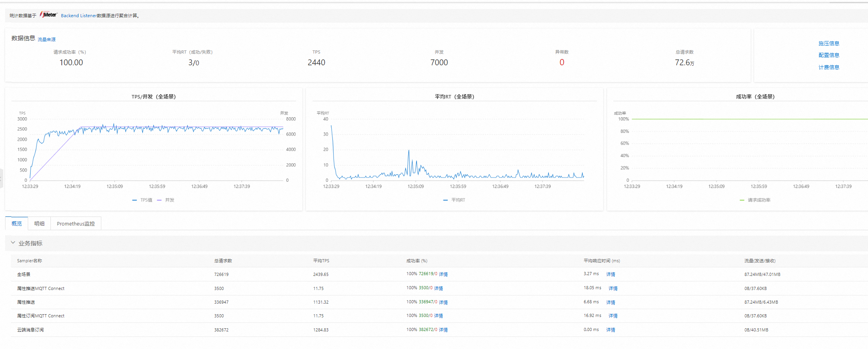868x349 pixels.
Task: Open the 计费信息 link
Action: (x=828, y=67)
